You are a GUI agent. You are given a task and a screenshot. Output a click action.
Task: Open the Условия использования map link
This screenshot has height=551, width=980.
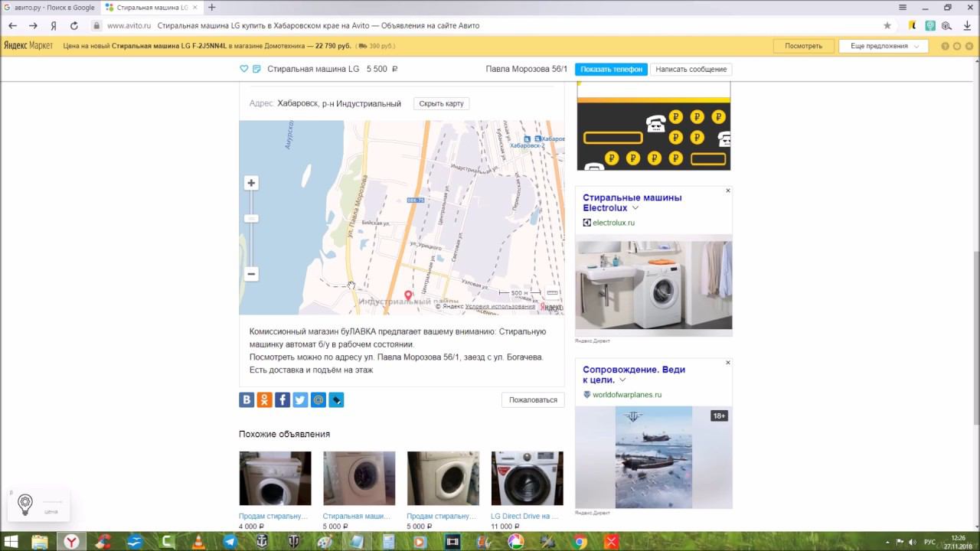pos(500,307)
